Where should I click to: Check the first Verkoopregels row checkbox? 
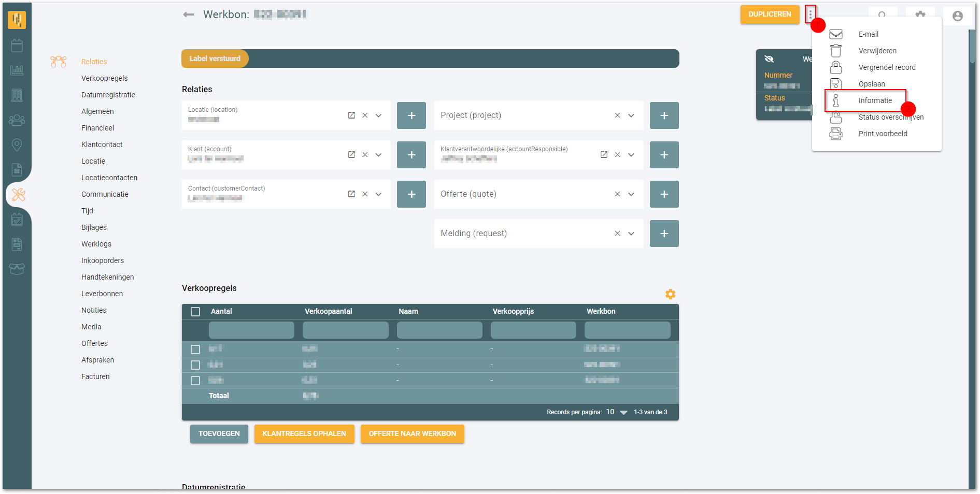pyautogui.click(x=195, y=349)
